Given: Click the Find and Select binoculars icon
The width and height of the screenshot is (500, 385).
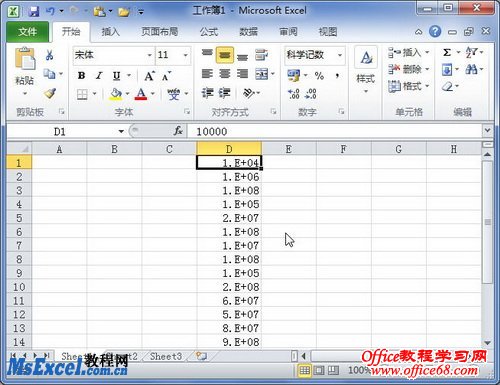Looking at the screenshot, I should tap(471, 69).
